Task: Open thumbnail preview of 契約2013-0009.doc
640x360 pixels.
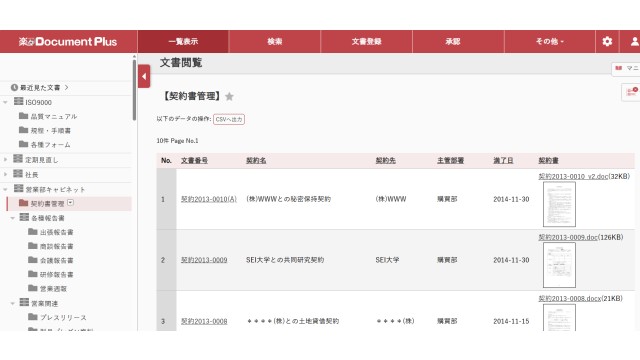Action: 559,265
